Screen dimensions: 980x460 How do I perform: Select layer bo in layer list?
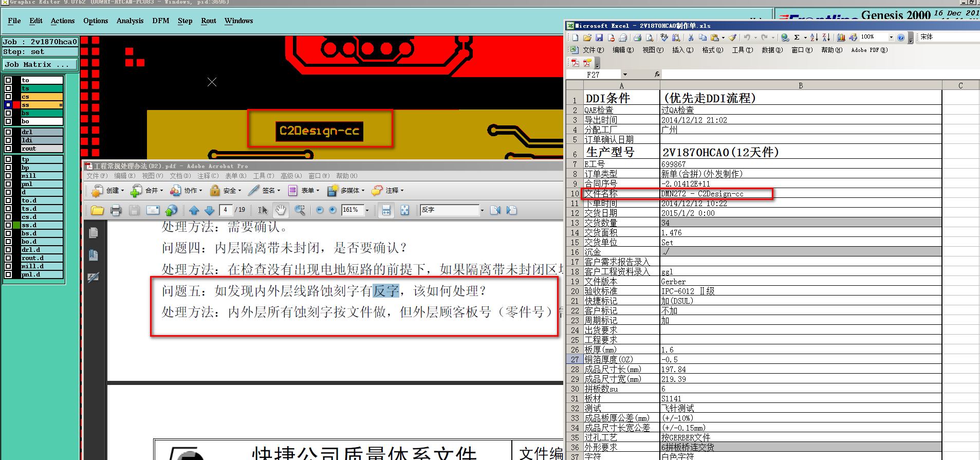coord(42,121)
